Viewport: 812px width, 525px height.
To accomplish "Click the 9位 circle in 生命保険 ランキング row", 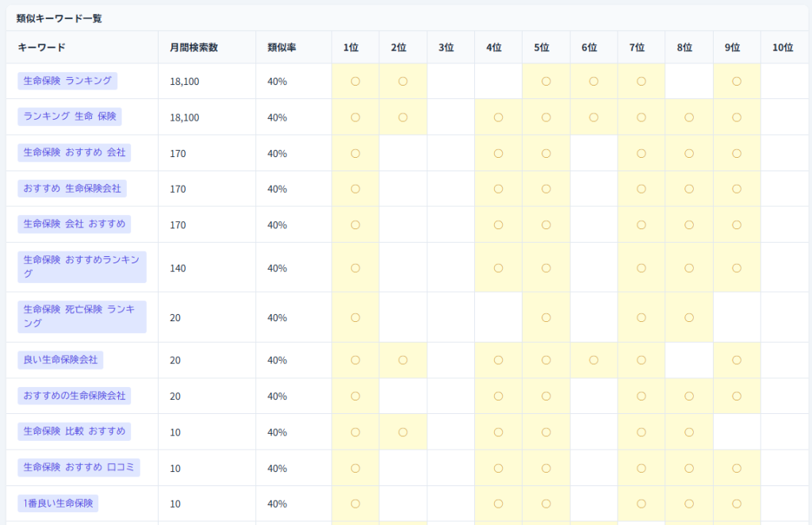I will [737, 81].
